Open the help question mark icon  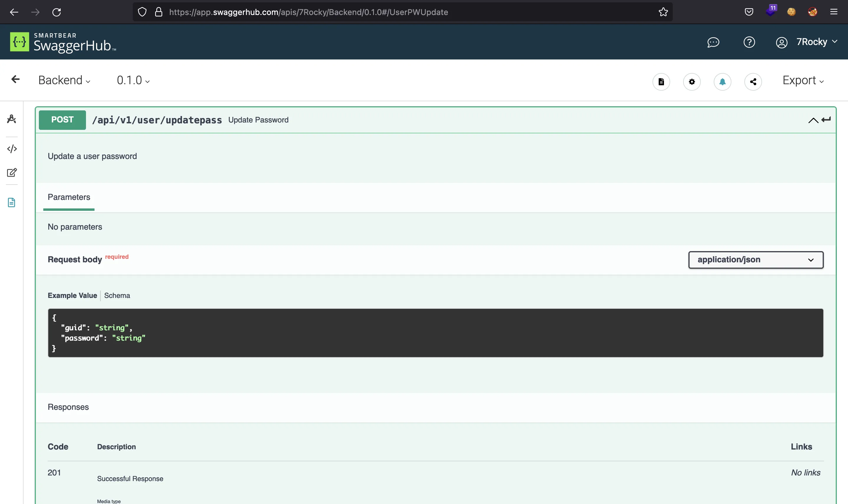click(x=749, y=42)
